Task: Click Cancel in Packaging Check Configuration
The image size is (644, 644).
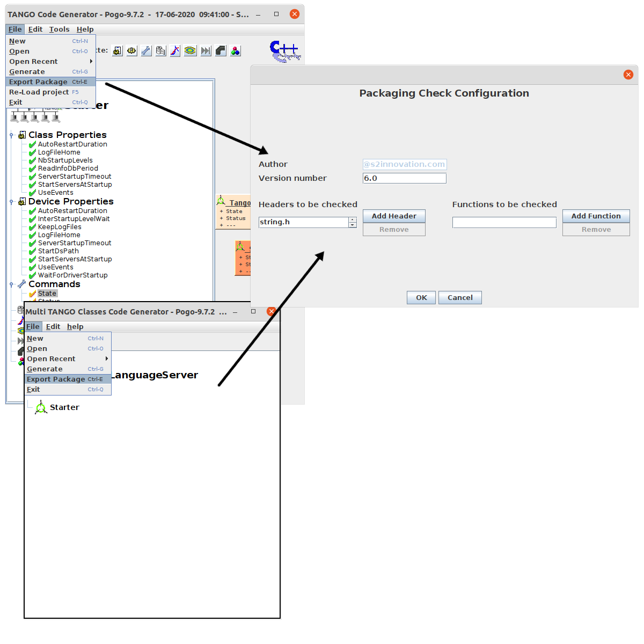Action: coord(460,297)
